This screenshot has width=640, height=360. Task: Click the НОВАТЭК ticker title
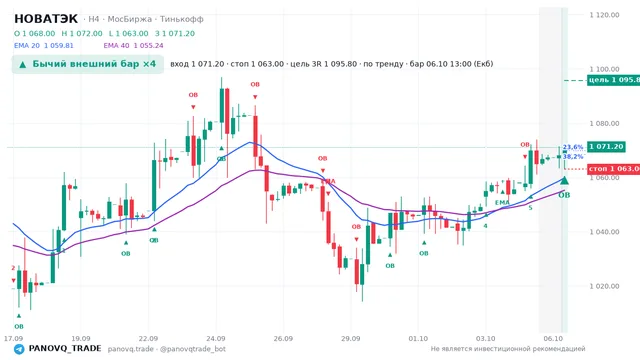click(46, 19)
